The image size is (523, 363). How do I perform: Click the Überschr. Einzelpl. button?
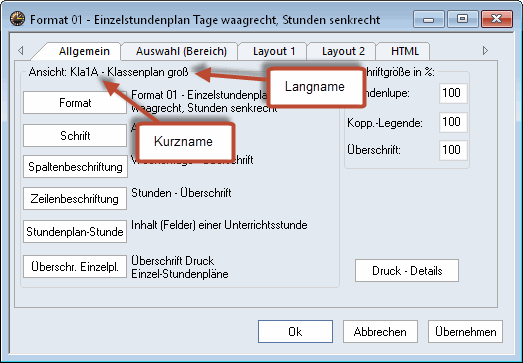pos(75,267)
